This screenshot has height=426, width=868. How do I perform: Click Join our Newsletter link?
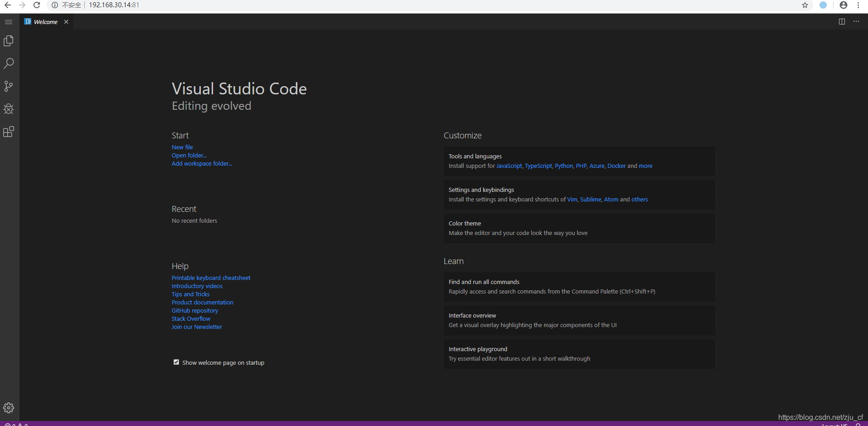tap(197, 327)
